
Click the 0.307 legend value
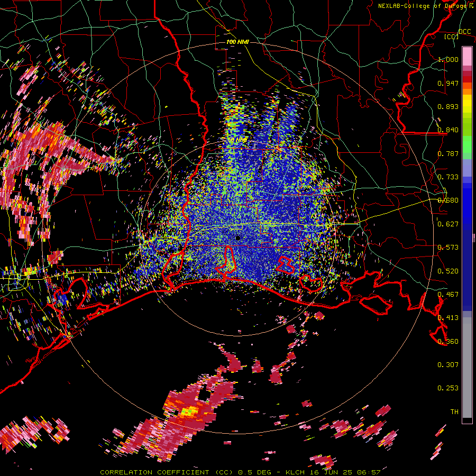coord(448,365)
